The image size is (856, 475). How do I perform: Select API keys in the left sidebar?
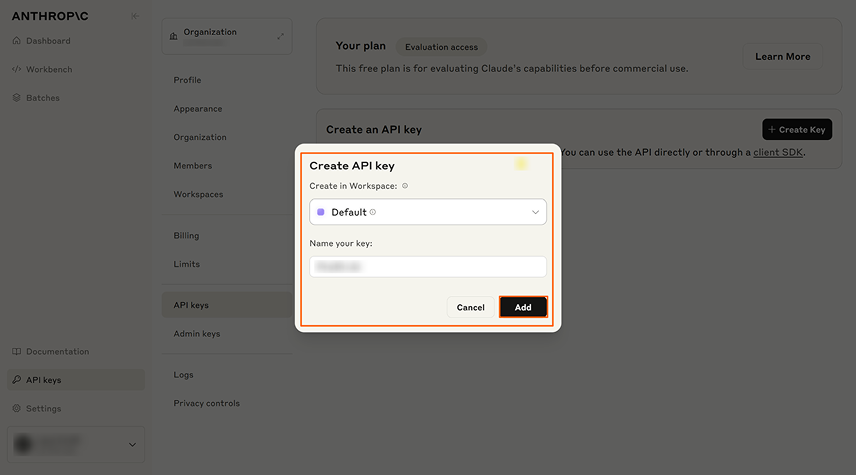[x=76, y=379]
